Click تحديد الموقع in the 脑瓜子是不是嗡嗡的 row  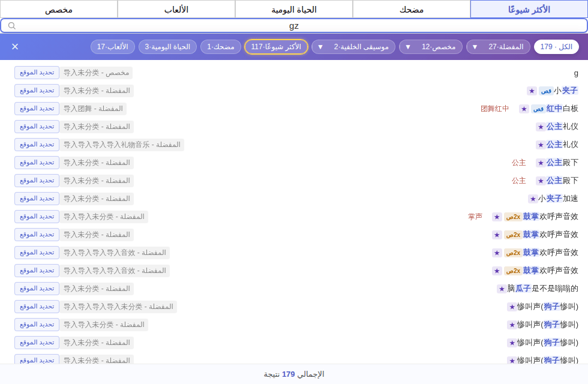(x=37, y=289)
